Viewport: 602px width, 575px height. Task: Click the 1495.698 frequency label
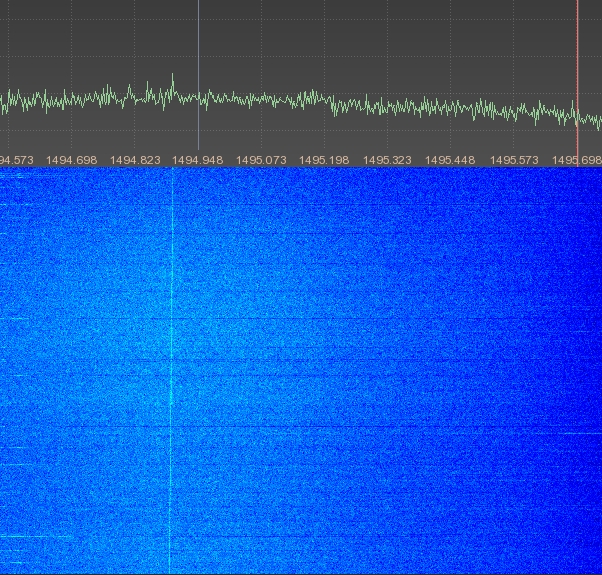[577, 160]
